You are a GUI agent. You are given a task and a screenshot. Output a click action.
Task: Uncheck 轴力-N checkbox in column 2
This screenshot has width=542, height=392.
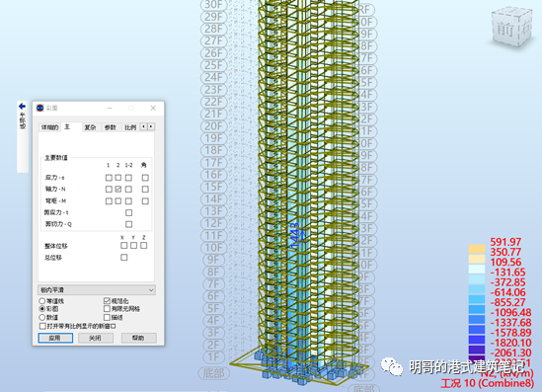[118, 189]
